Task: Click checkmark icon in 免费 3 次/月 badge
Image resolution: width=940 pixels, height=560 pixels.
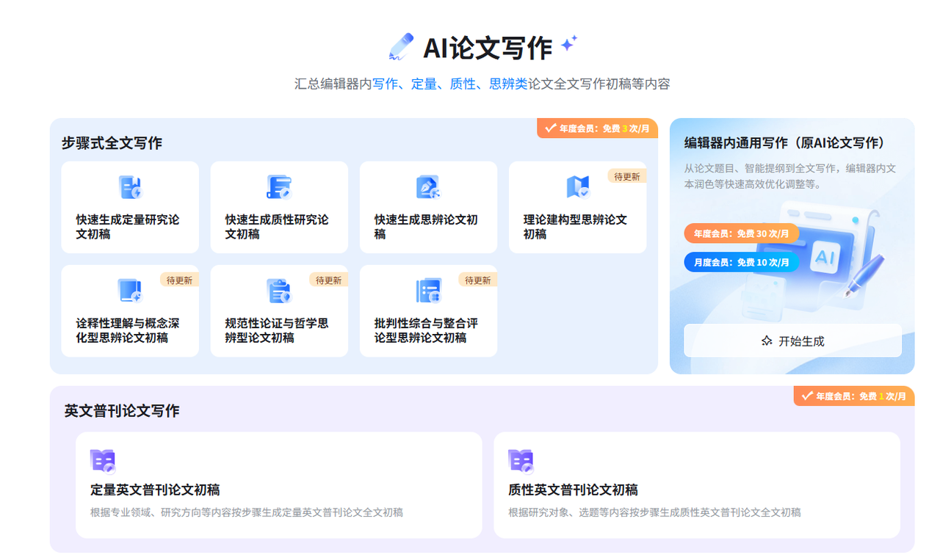Action: coord(550,128)
